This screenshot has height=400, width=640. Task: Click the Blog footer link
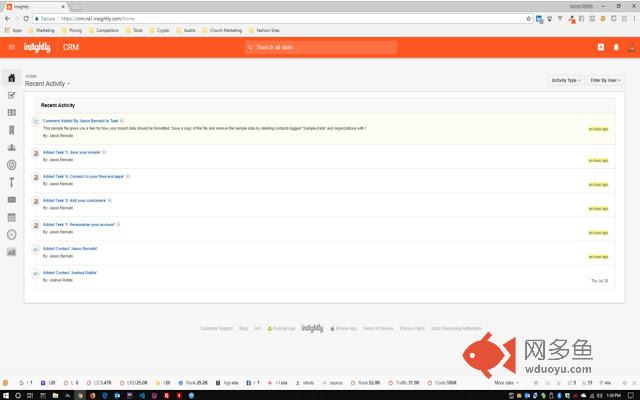tap(244, 329)
